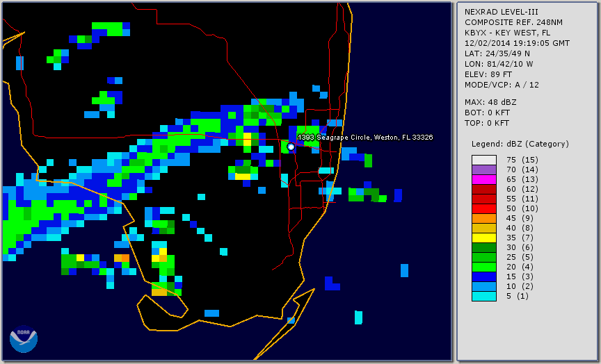Click the NOAA logo icon
Image resolution: width=601 pixels, height=364 pixels.
[x=24, y=339]
